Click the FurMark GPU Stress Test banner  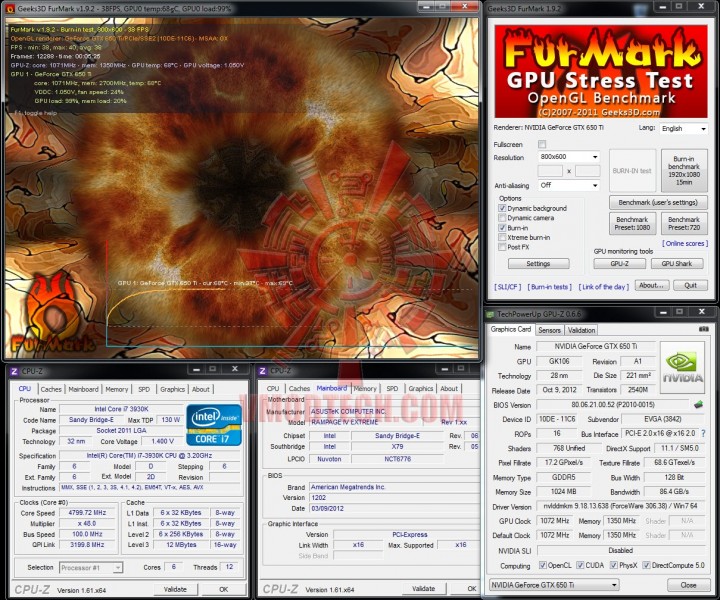pyautogui.click(x=601, y=72)
